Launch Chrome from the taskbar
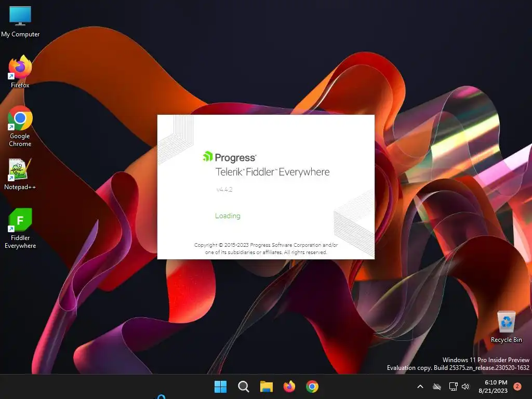 (312, 387)
